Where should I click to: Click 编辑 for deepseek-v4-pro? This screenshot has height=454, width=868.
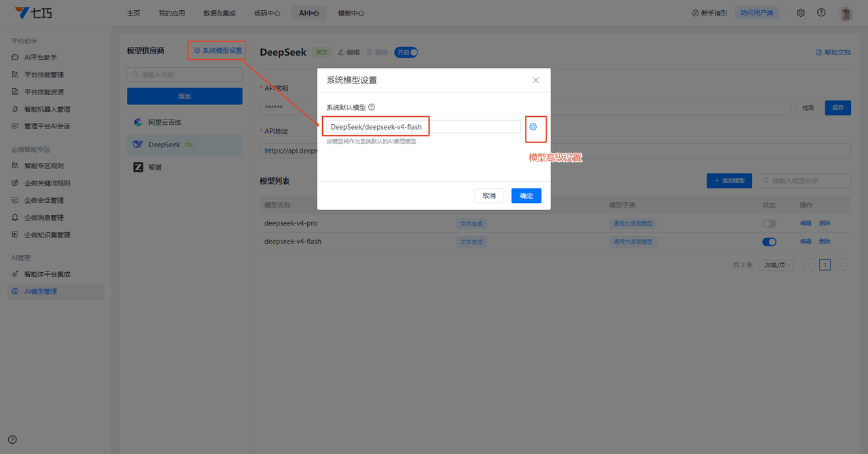(806, 223)
